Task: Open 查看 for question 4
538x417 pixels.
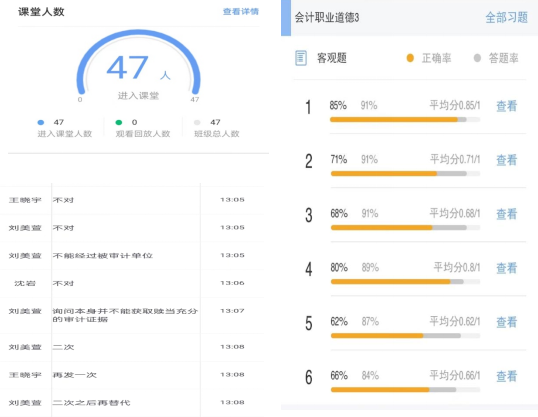Action: pyautogui.click(x=506, y=268)
